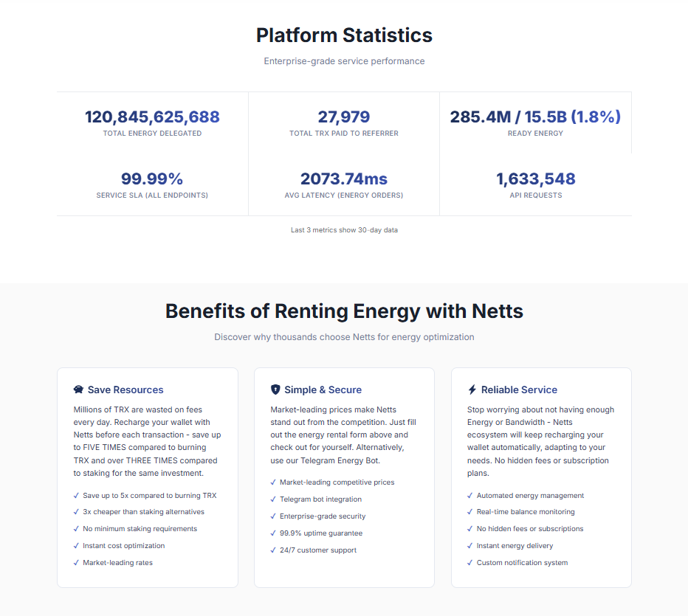The image size is (688, 616).
Task: Select the checkmark next to Telegram bot integration
Action: coord(273,499)
